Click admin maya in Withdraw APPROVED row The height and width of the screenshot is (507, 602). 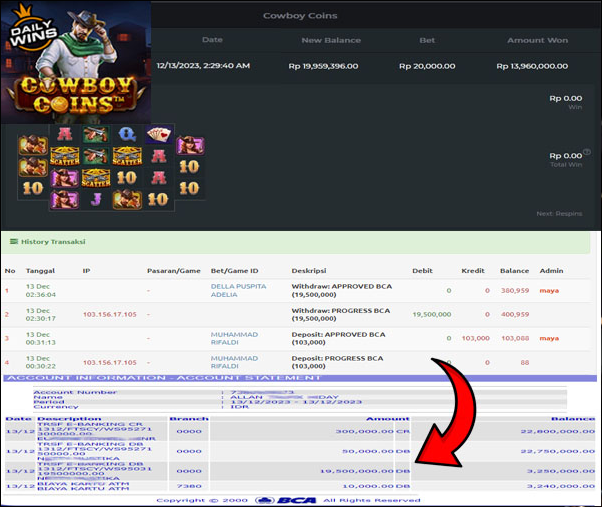point(549,291)
